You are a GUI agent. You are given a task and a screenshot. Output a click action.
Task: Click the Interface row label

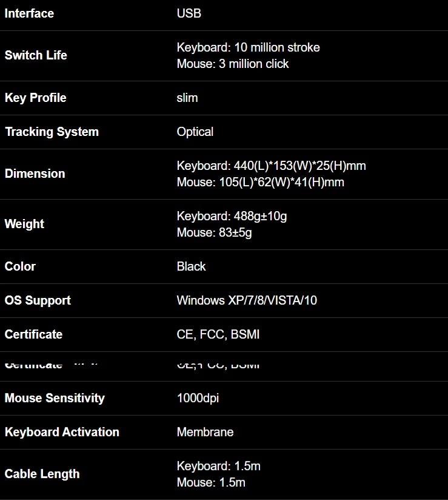coord(29,13)
